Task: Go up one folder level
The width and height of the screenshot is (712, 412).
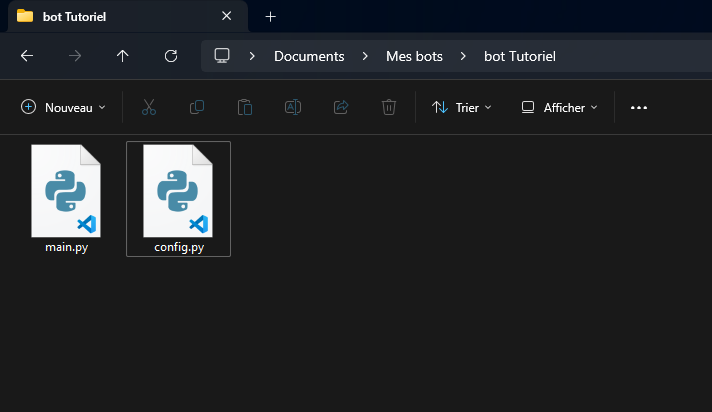Action: (123, 56)
